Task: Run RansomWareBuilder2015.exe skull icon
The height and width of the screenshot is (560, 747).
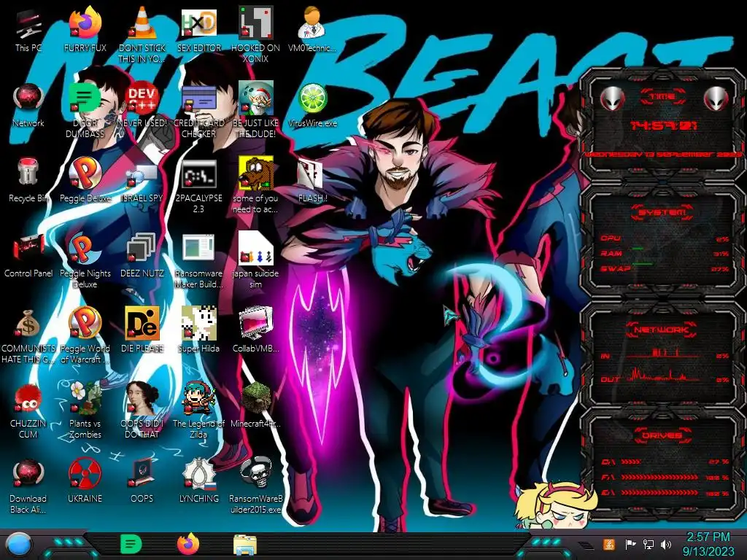Action: coord(255,486)
